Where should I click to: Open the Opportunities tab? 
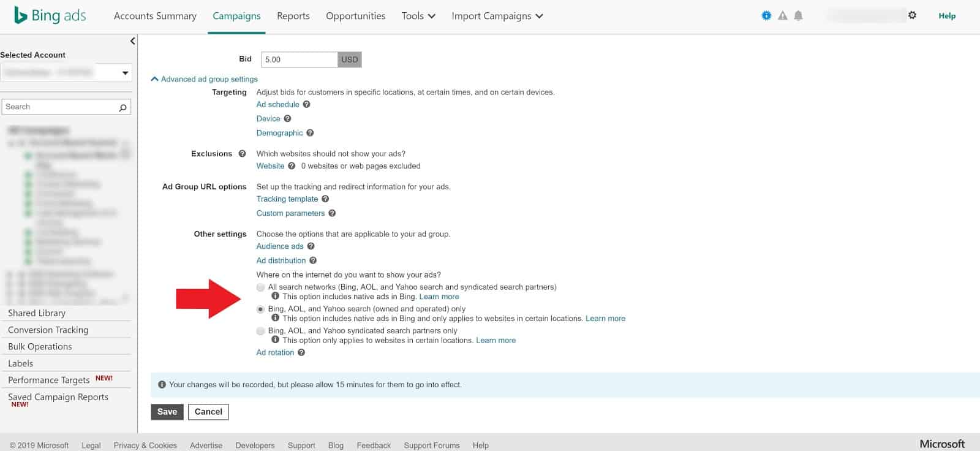pos(356,16)
